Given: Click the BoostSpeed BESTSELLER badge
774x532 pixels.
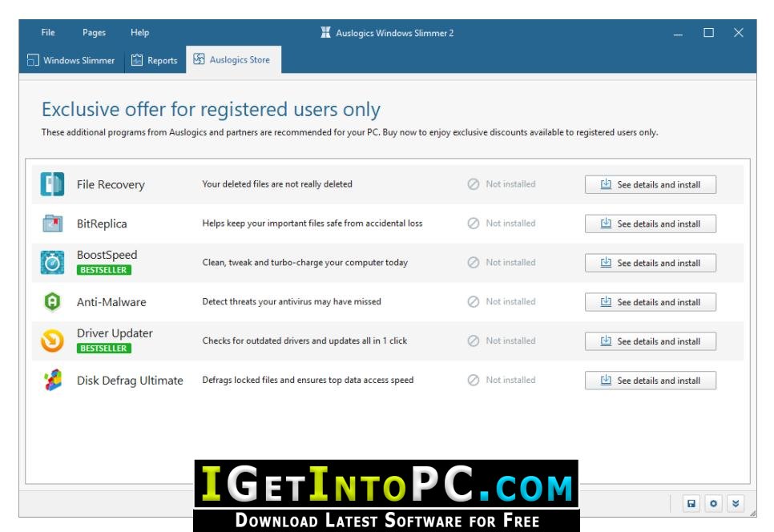Looking at the screenshot, I should pyautogui.click(x=104, y=270).
